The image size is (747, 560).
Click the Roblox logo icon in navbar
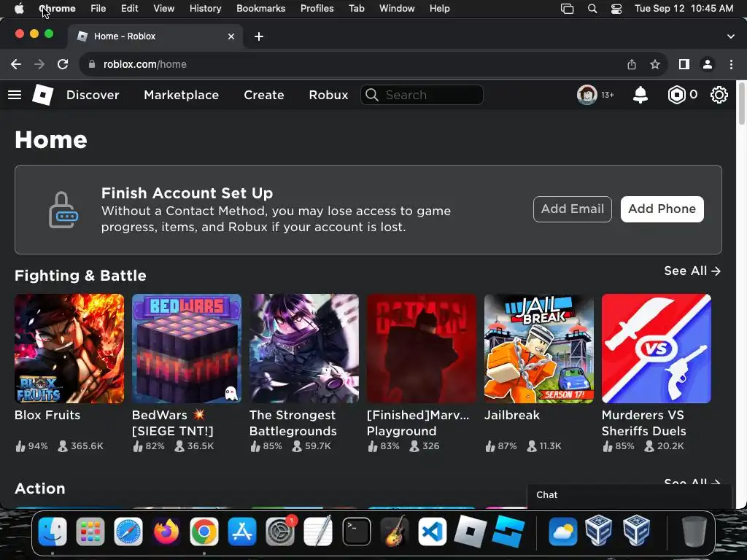click(42, 95)
